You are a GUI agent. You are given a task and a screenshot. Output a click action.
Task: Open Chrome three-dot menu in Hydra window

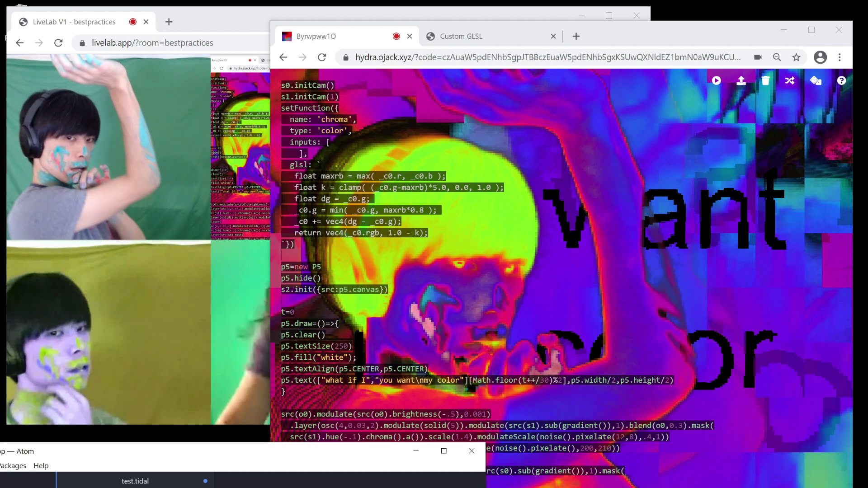tap(840, 57)
